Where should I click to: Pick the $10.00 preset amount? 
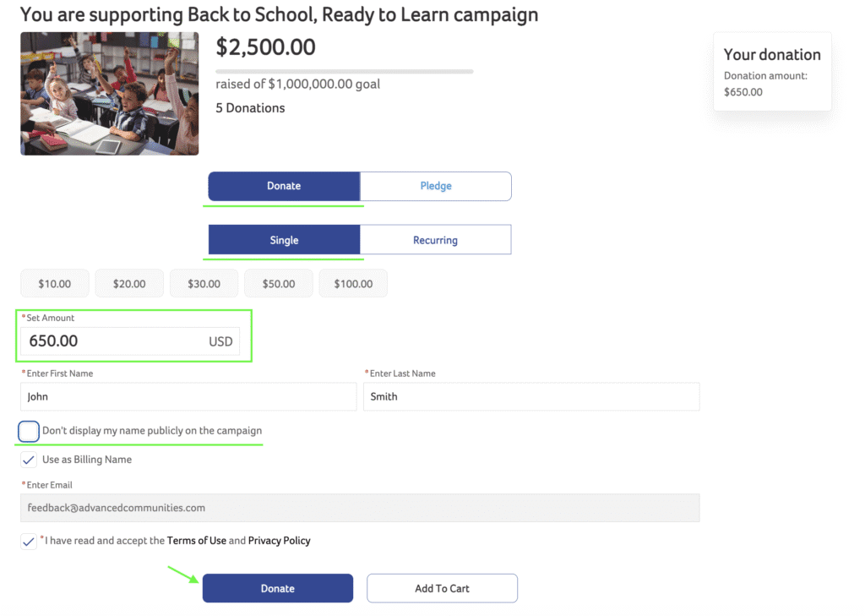pos(55,284)
